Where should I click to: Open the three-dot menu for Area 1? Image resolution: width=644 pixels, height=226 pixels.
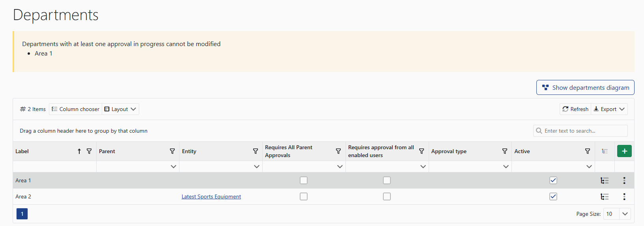(624, 180)
